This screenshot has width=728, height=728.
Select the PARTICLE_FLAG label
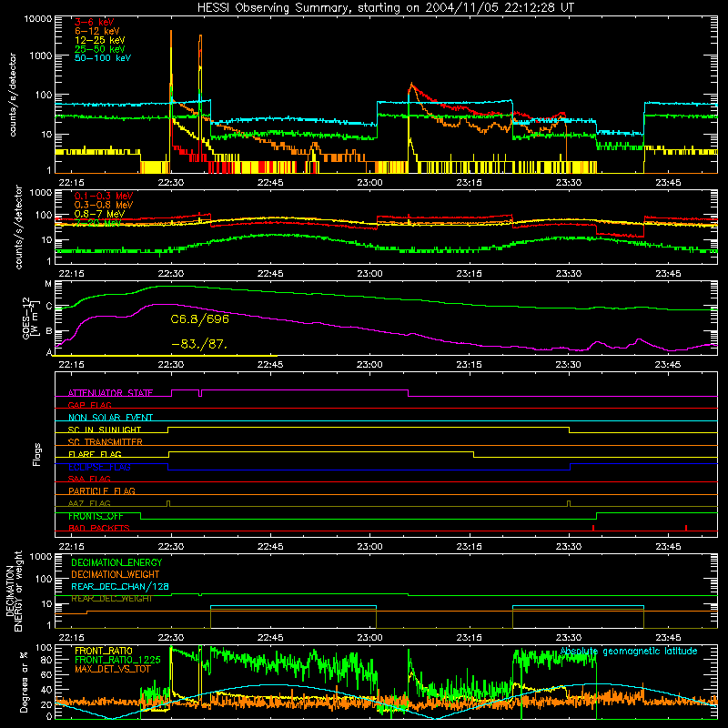click(102, 490)
